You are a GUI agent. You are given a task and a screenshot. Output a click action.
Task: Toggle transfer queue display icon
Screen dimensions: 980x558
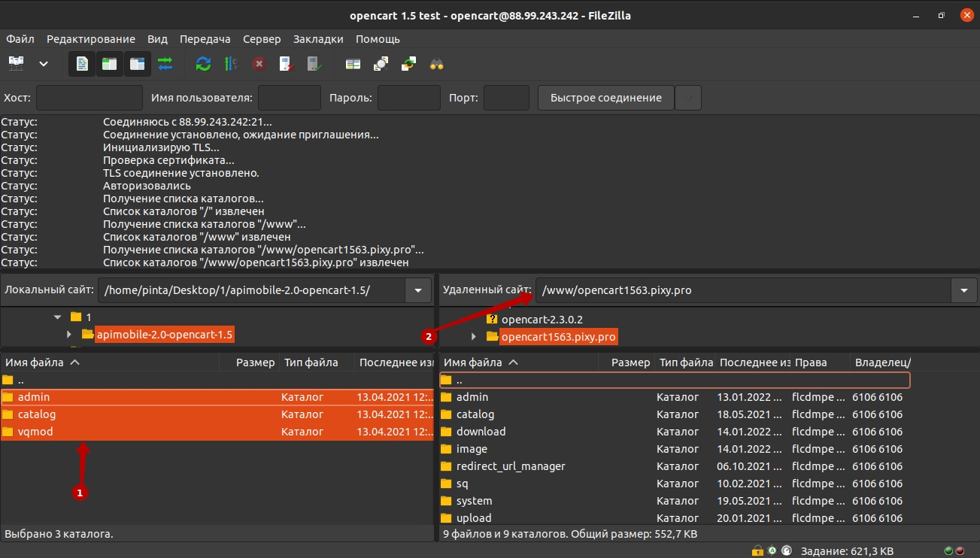coord(165,64)
